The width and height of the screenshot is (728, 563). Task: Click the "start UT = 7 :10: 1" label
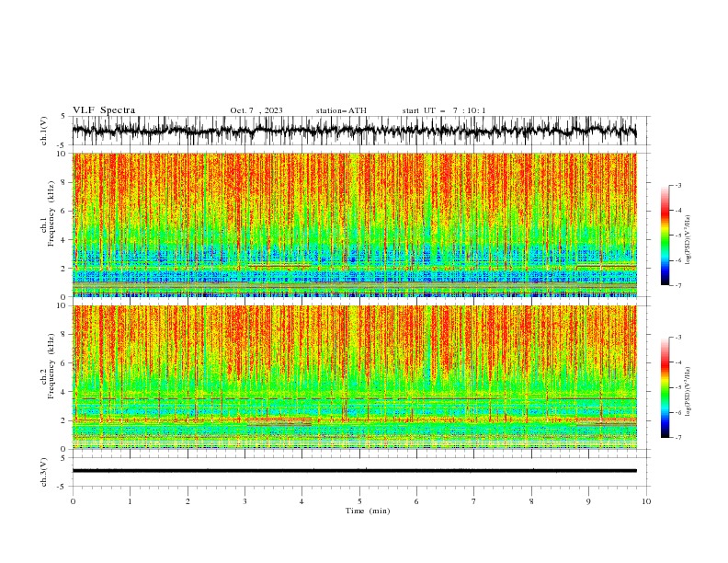pos(444,110)
